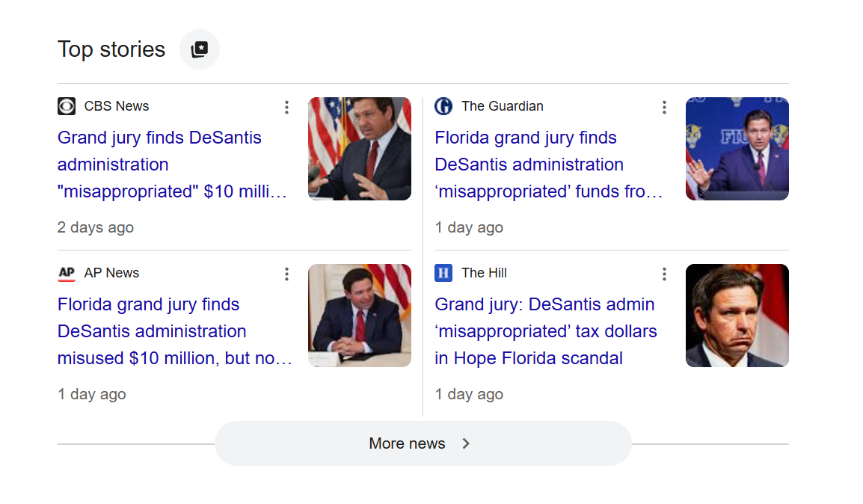
Task: Click the Top stories collection icon
Action: 199,49
